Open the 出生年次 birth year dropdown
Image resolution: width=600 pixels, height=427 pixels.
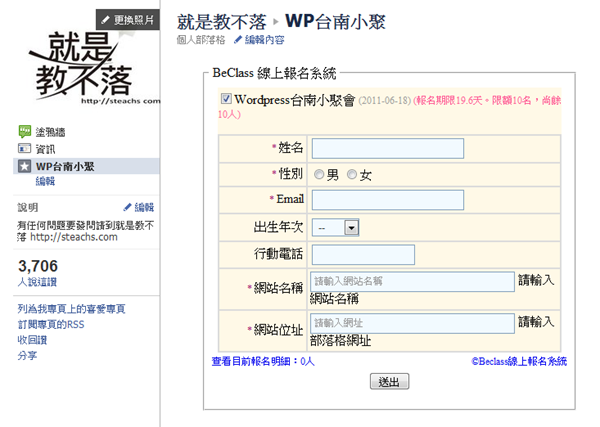pyautogui.click(x=335, y=228)
